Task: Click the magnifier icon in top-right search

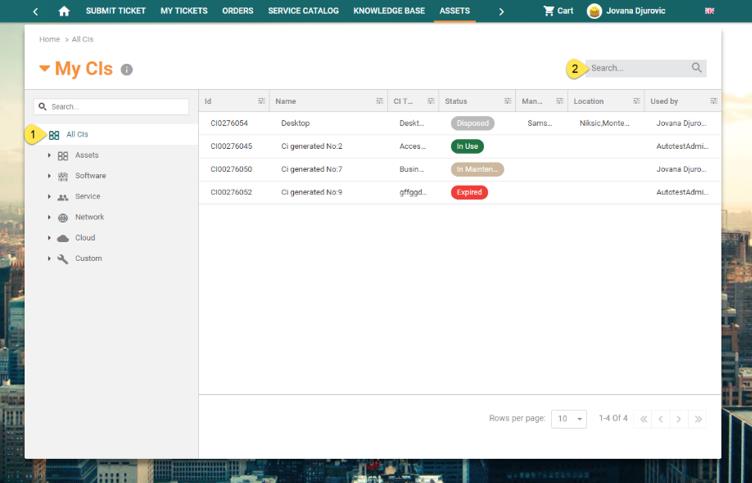Action: [x=696, y=68]
